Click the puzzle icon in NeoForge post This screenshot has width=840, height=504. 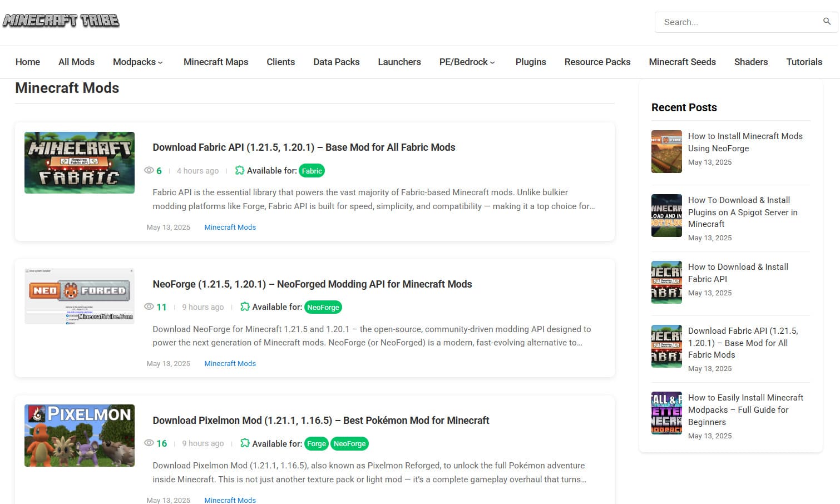[245, 307]
